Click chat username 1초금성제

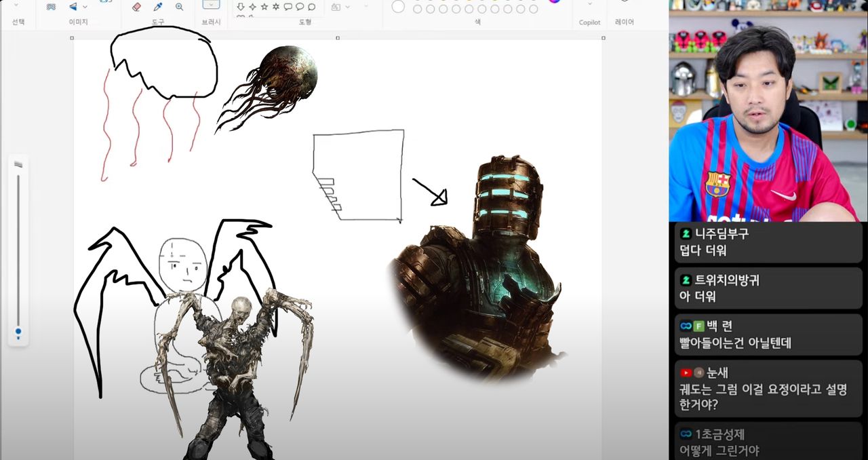720,434
